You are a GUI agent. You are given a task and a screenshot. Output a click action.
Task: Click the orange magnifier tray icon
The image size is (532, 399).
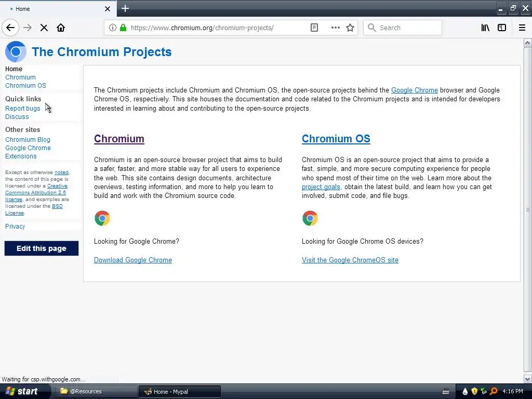click(x=494, y=392)
